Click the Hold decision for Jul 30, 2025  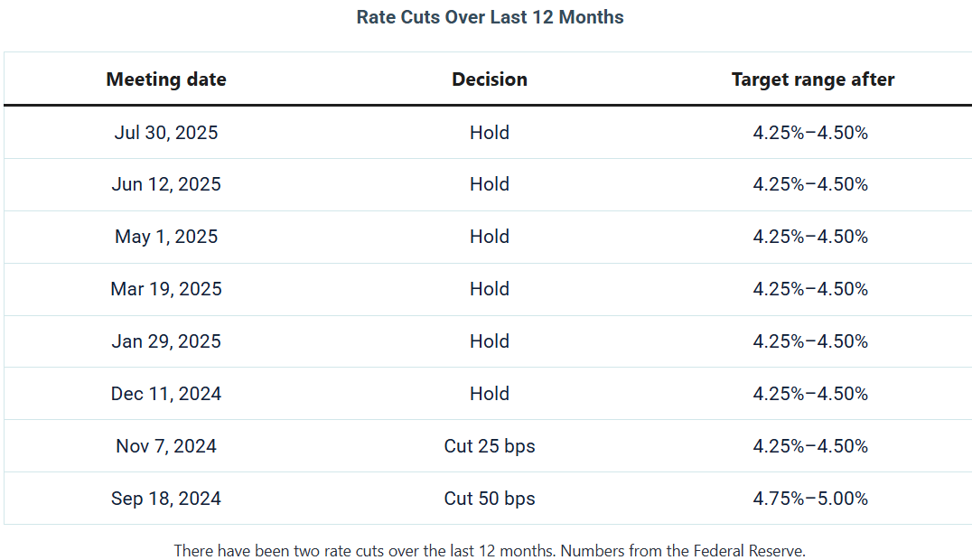[x=490, y=133]
